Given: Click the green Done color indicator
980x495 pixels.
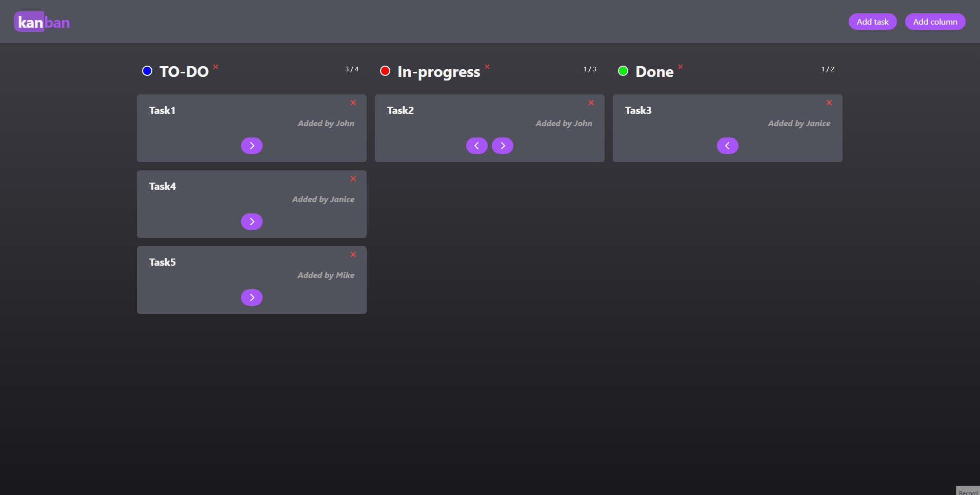Looking at the screenshot, I should coord(623,71).
